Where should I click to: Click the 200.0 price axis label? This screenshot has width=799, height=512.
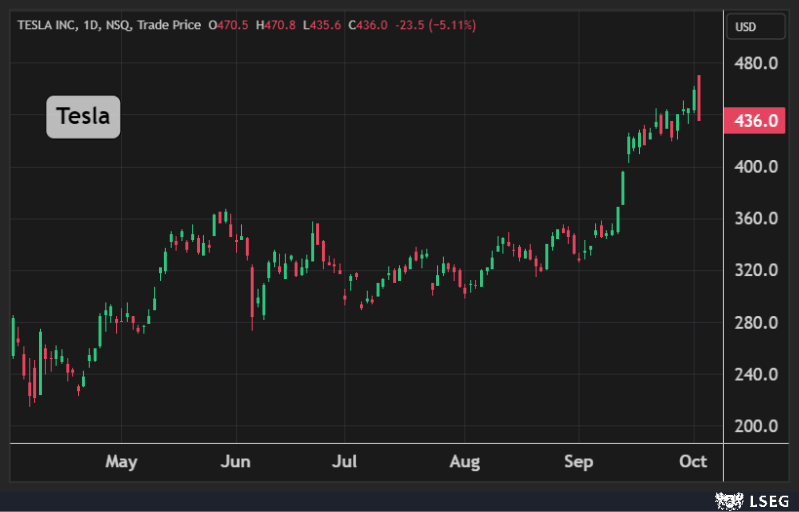[757, 426]
